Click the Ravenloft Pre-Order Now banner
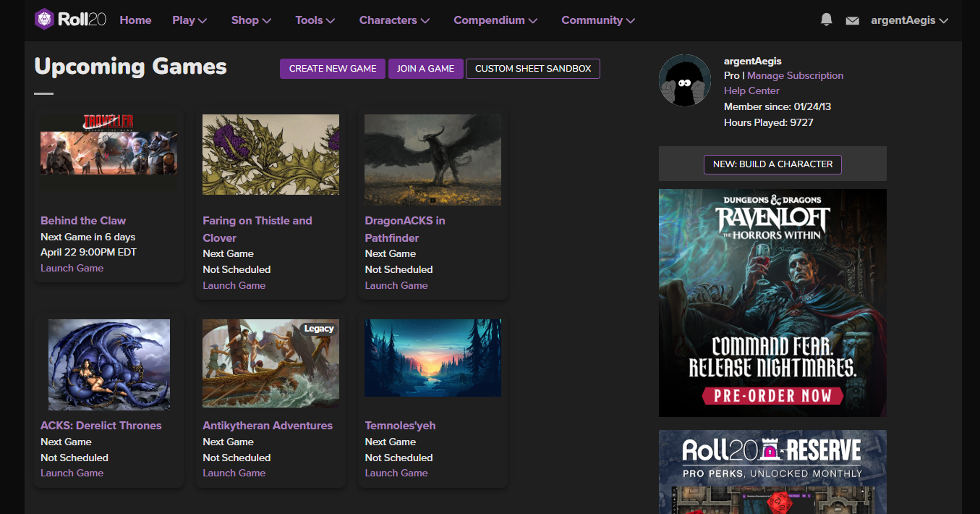Viewport: 980px width, 514px height. coord(772,395)
